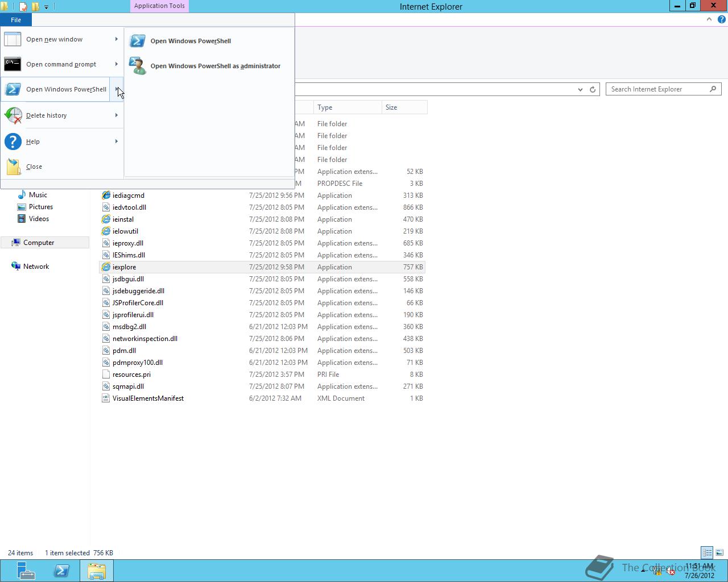Image resolution: width=728 pixels, height=582 pixels.
Task: Refresh the address bar location
Action: [592, 89]
